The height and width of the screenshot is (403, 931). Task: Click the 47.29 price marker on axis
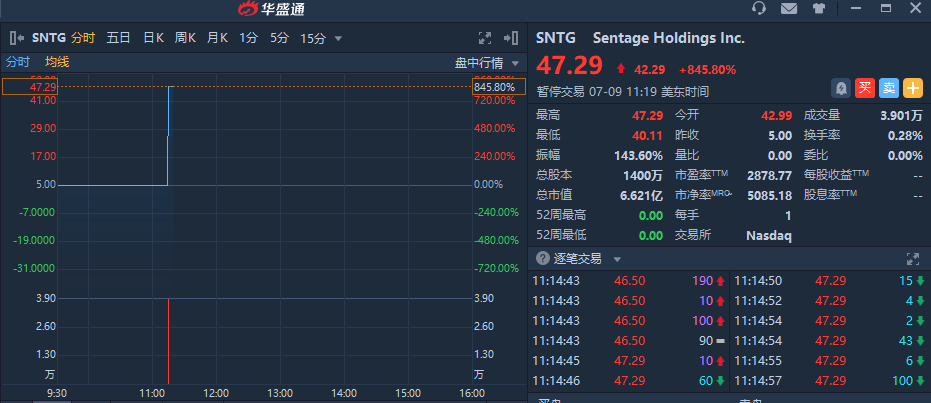[x=30, y=87]
